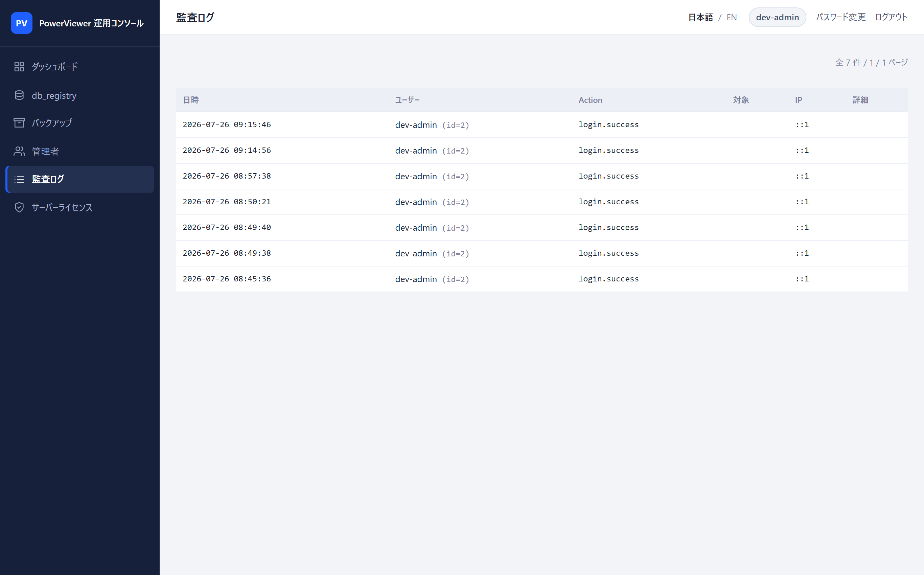This screenshot has width=924, height=575.
Task: Click IP ::1 in 08:49:40 row
Action: [802, 227]
